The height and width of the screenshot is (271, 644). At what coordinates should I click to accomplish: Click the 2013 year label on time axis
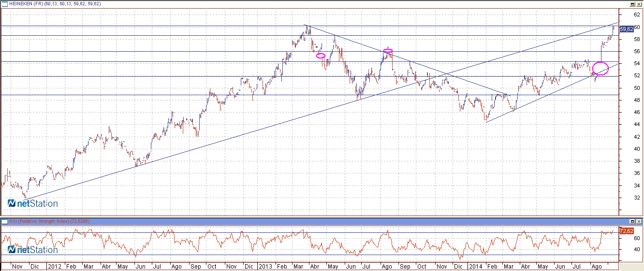pyautogui.click(x=265, y=266)
